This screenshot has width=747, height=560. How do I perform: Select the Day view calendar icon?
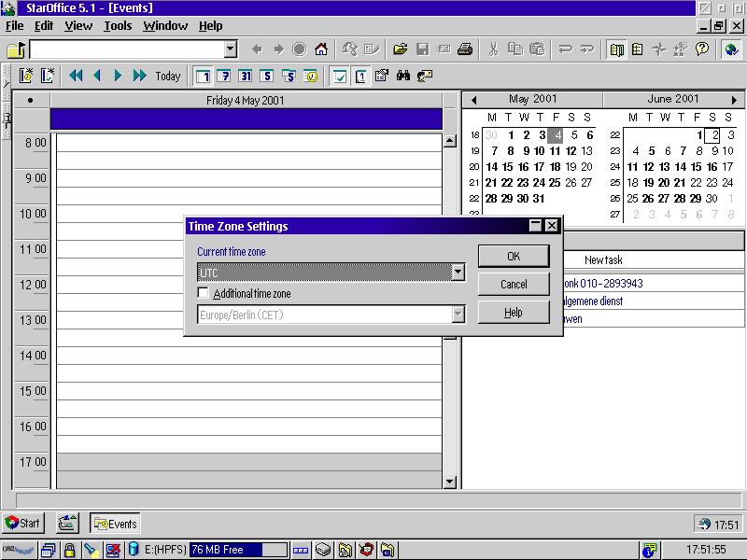point(203,76)
